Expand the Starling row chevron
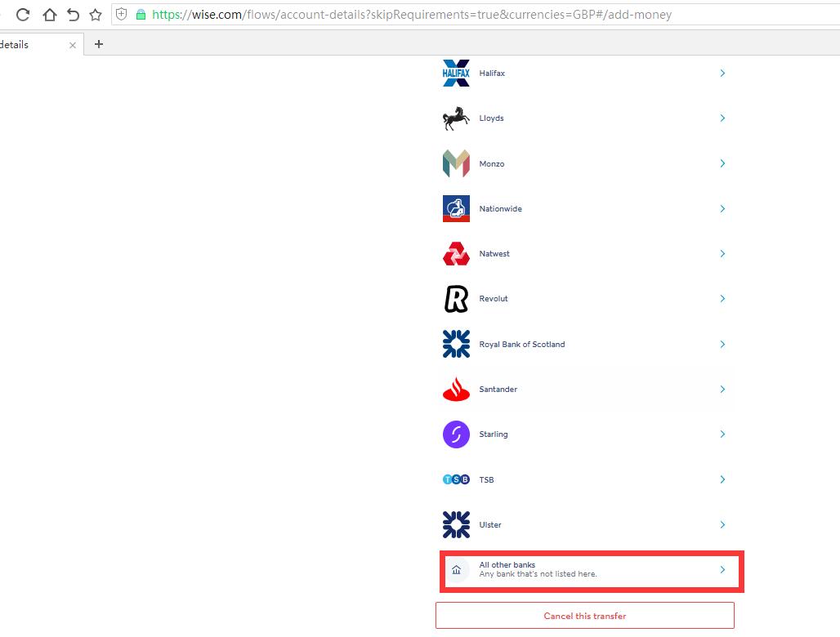The height and width of the screenshot is (637, 840). coord(722,434)
